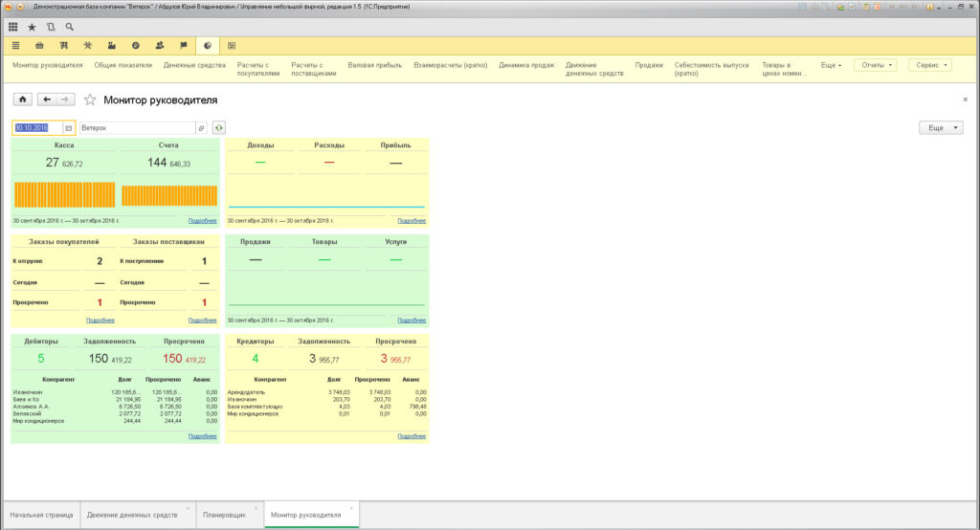Switch to Движение денежных средств tab
The height and width of the screenshot is (530, 980).
coord(132,515)
